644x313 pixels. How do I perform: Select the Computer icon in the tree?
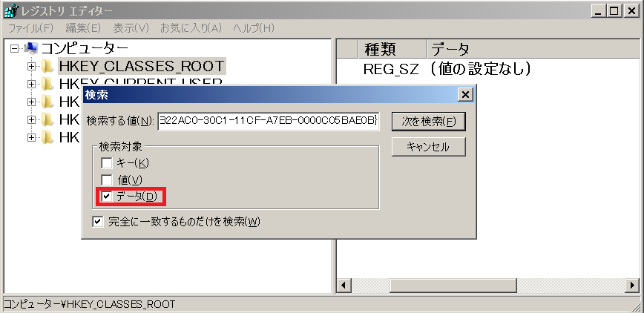32,48
